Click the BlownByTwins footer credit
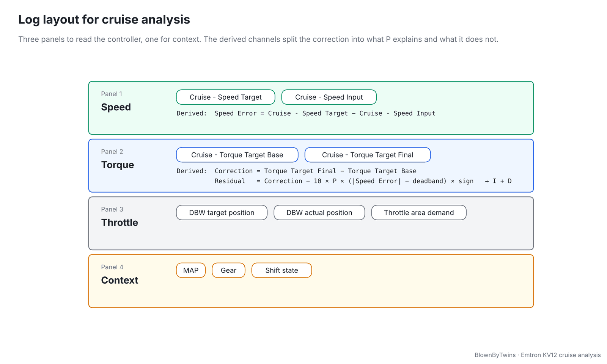The image size is (607, 364). coord(538,355)
